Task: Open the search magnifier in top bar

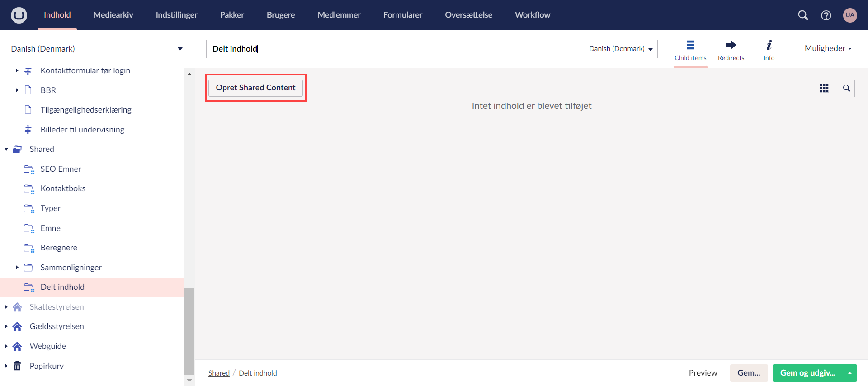Action: (803, 15)
